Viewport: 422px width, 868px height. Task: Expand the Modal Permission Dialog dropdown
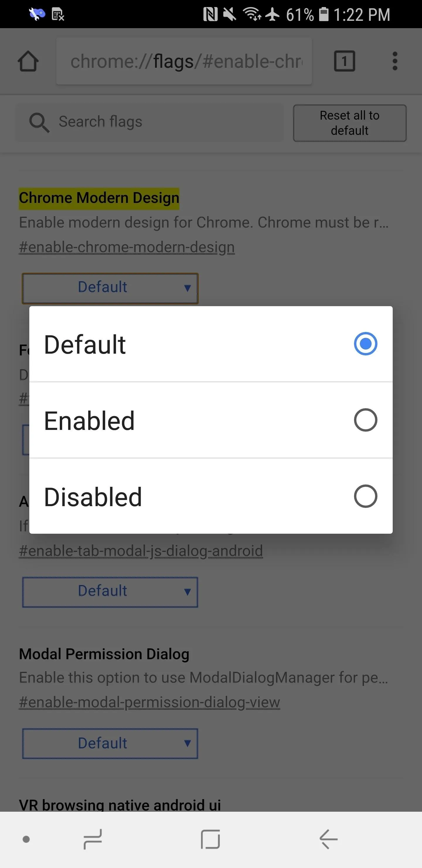tap(110, 744)
